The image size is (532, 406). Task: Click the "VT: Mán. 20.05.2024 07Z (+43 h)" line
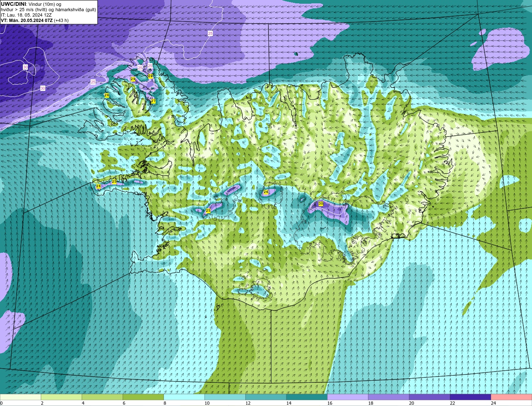pos(35,20)
